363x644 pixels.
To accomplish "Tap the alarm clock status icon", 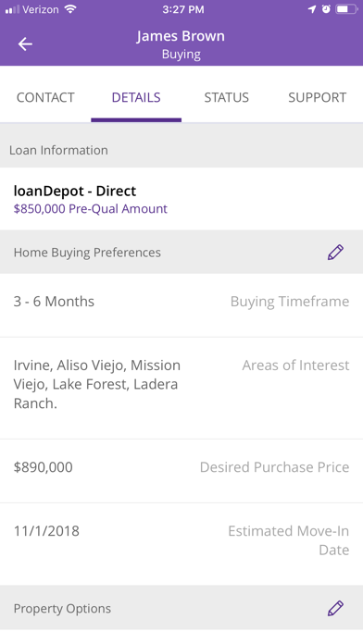I will (326, 9).
